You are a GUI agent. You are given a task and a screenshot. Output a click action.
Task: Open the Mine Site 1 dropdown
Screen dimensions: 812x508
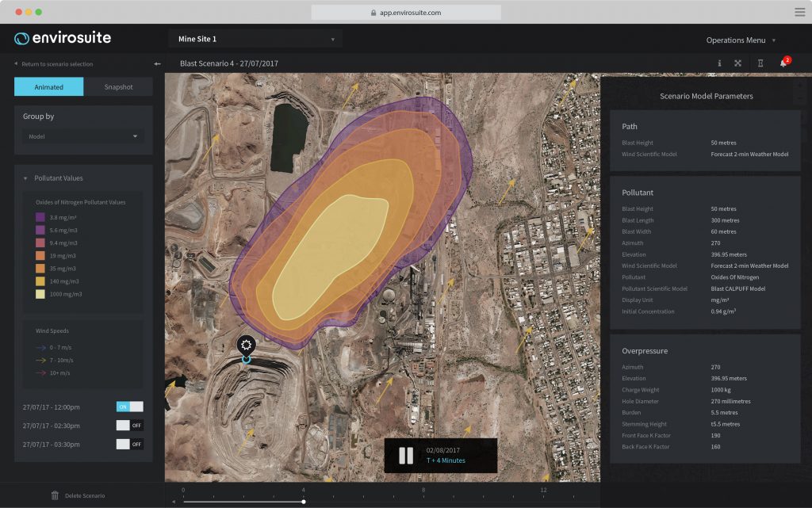click(x=255, y=39)
